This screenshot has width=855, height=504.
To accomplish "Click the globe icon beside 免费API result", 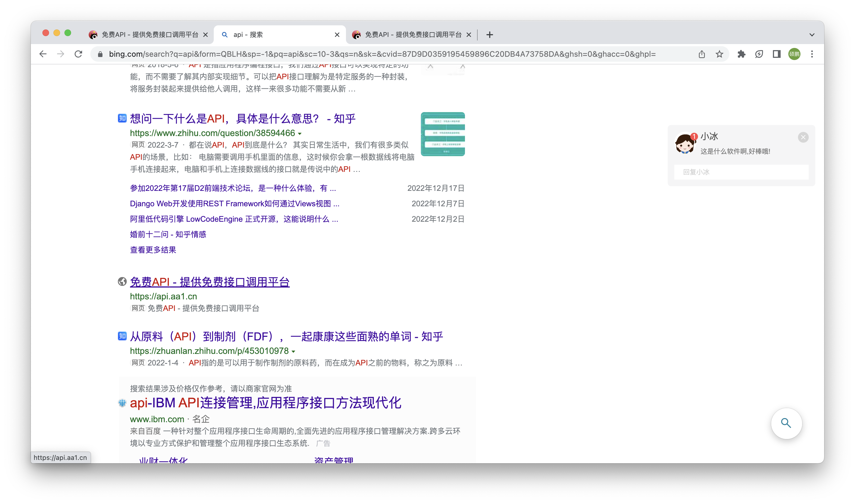I will pyautogui.click(x=122, y=281).
